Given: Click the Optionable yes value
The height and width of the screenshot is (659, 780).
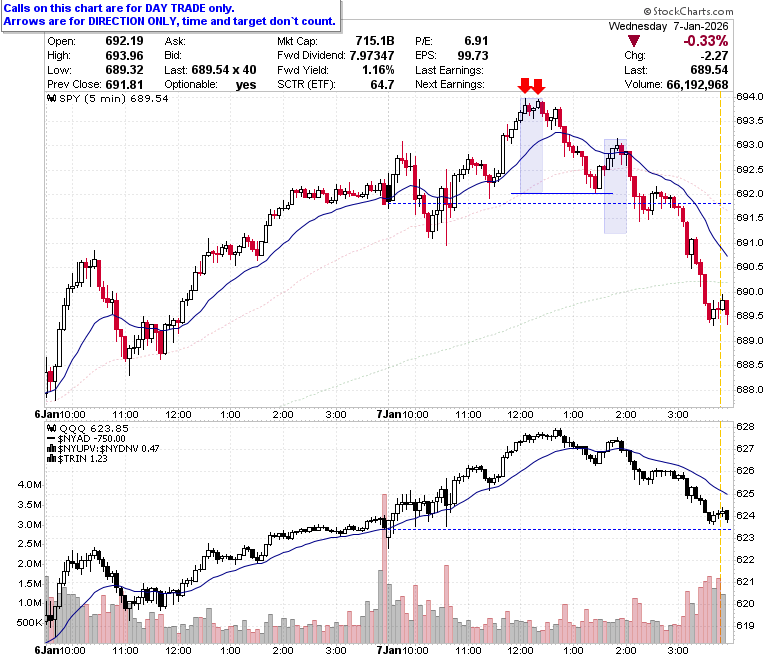Looking at the screenshot, I should [x=246, y=85].
